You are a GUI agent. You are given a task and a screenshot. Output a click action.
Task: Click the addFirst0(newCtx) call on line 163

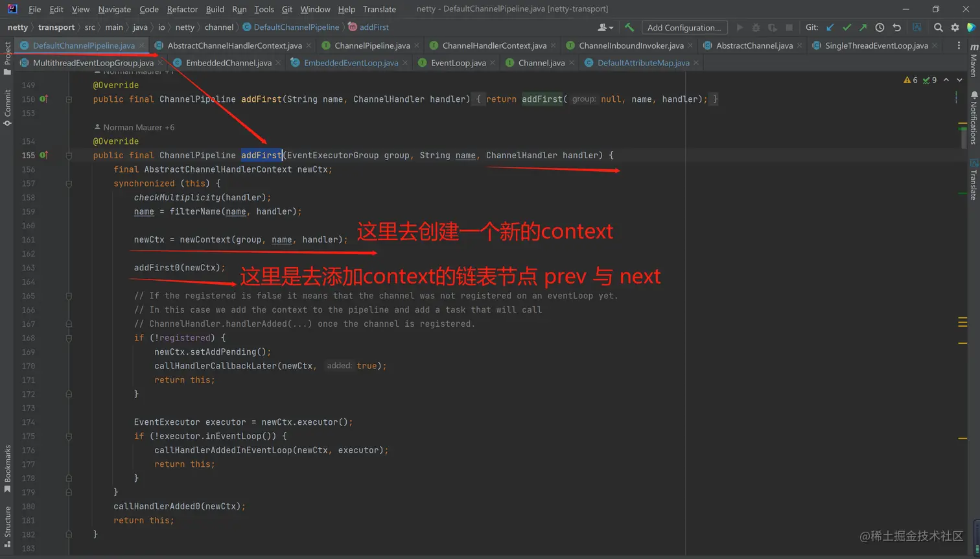point(180,268)
